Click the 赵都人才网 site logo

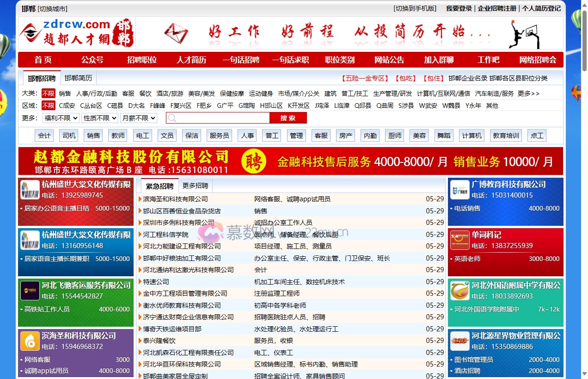tap(75, 33)
